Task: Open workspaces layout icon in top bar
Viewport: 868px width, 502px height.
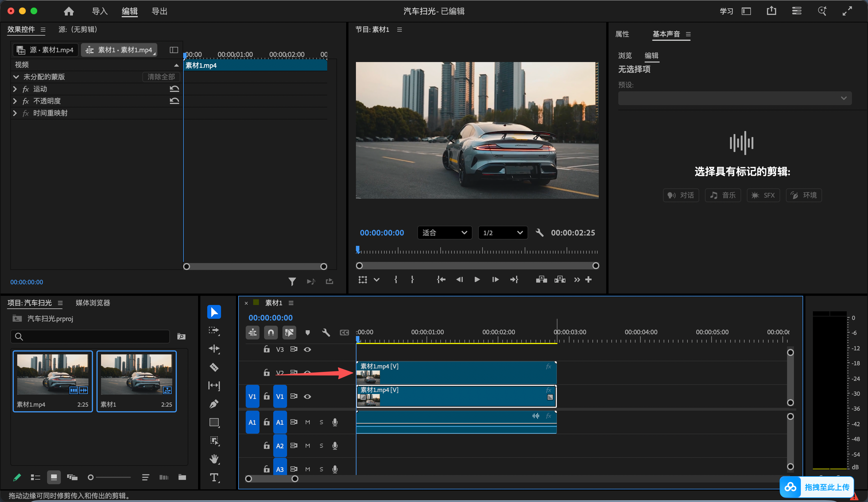Action: tap(797, 11)
